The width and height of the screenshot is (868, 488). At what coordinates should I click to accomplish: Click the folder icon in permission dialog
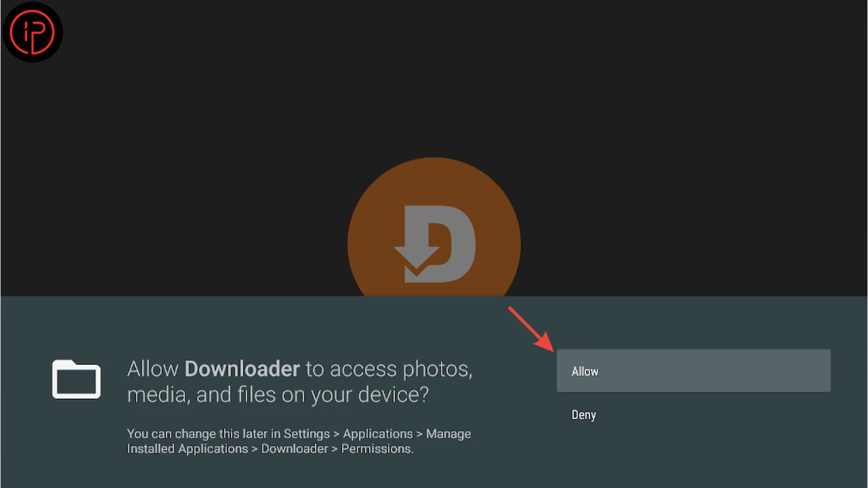click(x=76, y=379)
